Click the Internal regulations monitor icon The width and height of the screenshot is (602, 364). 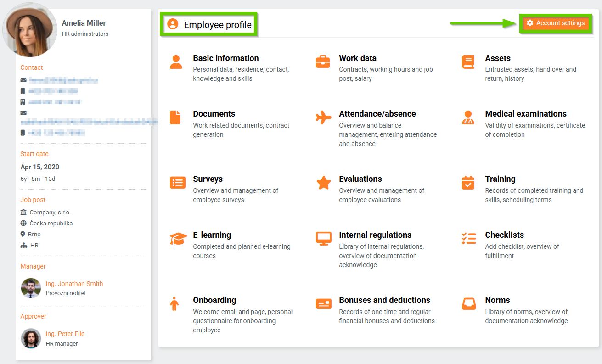[x=324, y=239]
